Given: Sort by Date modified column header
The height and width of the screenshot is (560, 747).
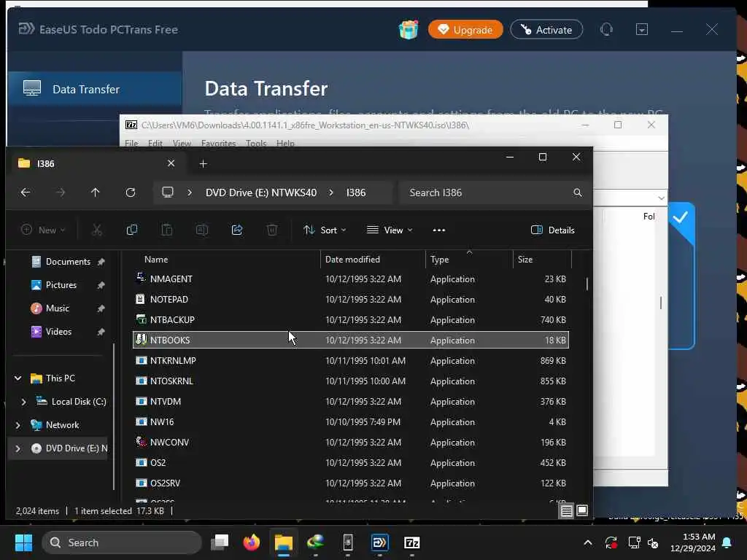Looking at the screenshot, I should pos(373,260).
